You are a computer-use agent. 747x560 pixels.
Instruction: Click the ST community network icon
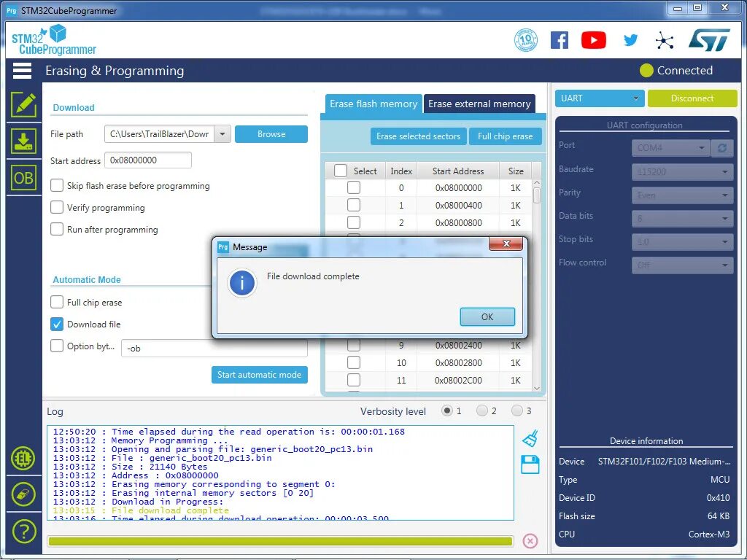[665, 41]
